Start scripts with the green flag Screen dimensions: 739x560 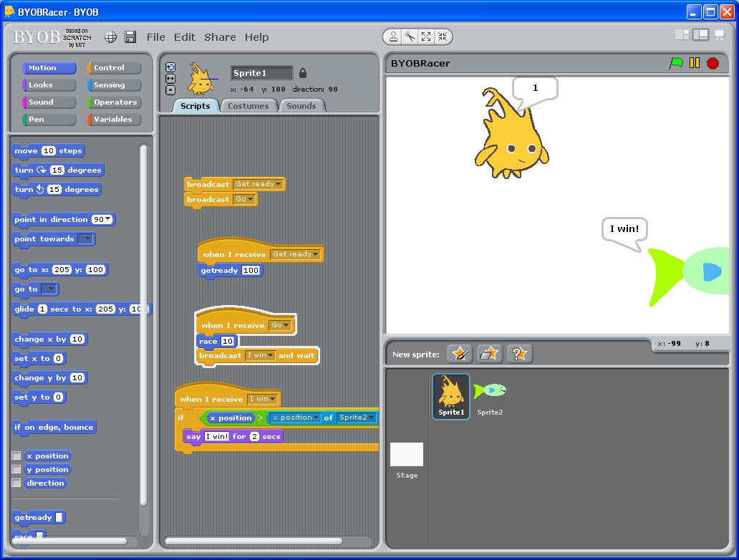[x=676, y=63]
